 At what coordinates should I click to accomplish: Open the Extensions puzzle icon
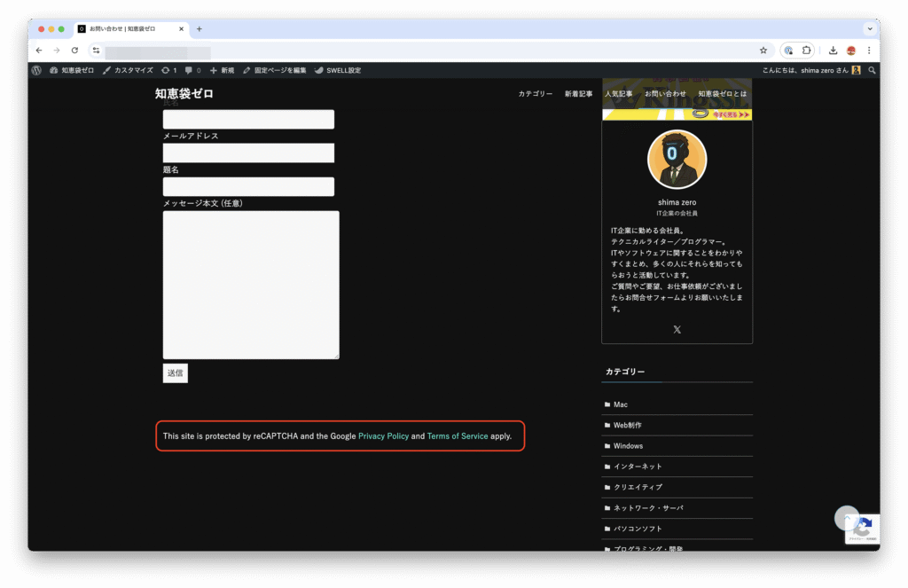tap(806, 51)
